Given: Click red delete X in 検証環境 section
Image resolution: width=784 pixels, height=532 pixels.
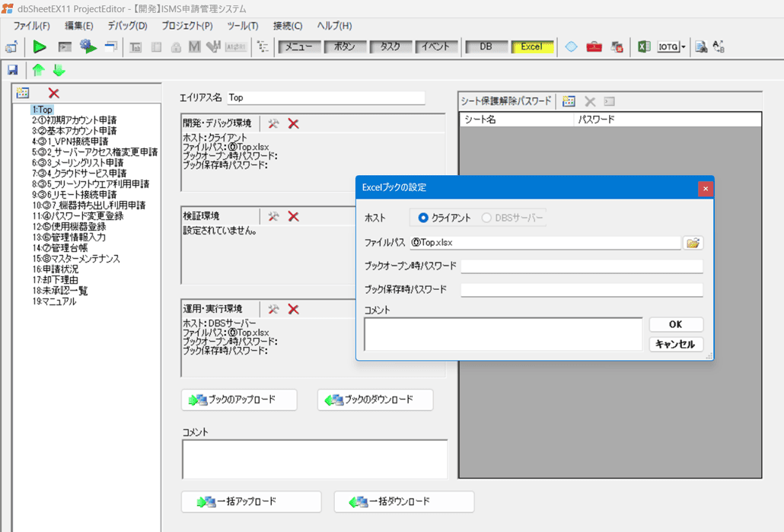Looking at the screenshot, I should point(293,217).
